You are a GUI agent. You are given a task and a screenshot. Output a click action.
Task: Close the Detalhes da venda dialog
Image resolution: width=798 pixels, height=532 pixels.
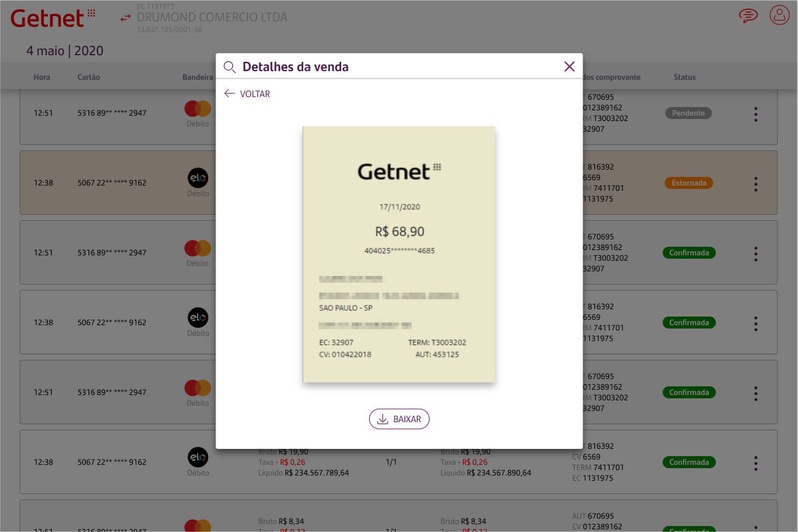coord(569,66)
